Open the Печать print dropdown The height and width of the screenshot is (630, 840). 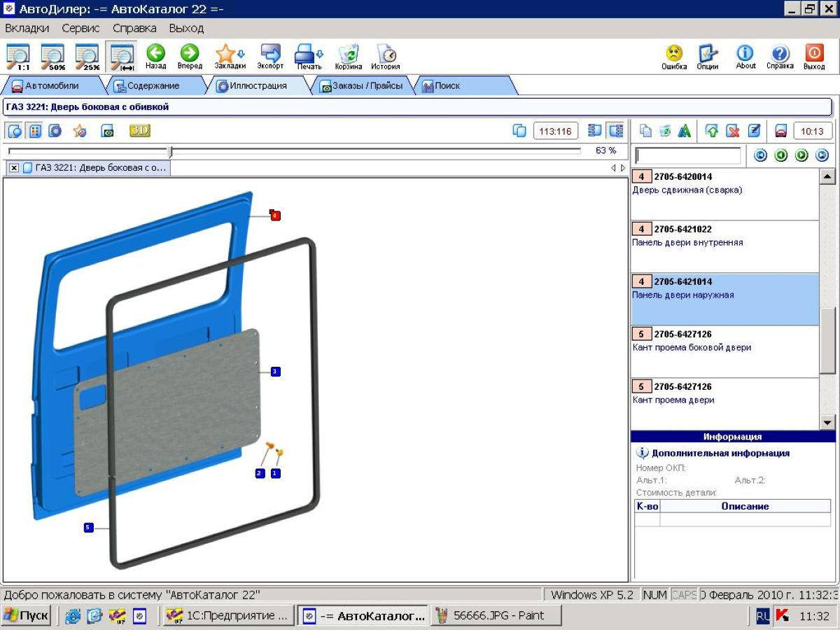pos(309,56)
